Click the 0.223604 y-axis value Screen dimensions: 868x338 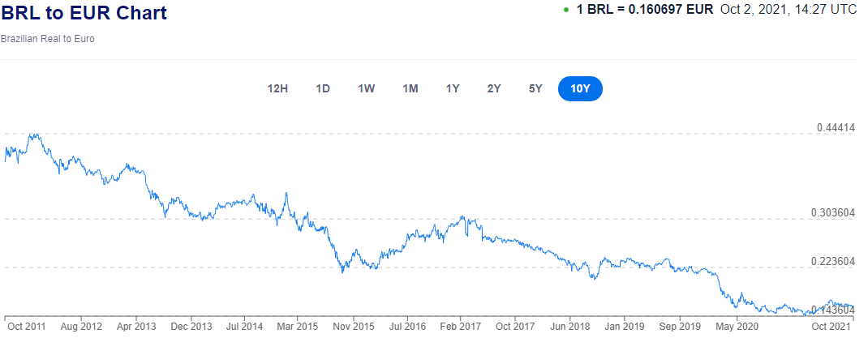[834, 261]
